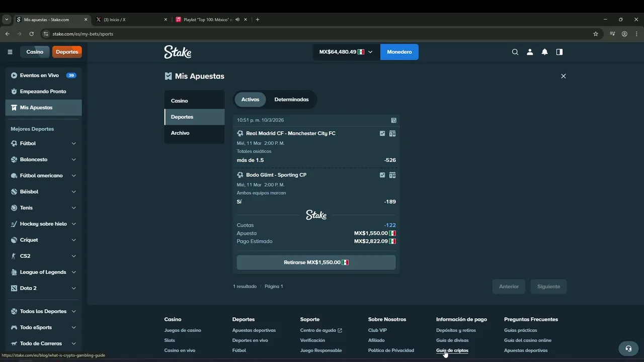This screenshot has height=362, width=644.
Task: Close the Playlist Top 100 tab
Action: coord(246,20)
